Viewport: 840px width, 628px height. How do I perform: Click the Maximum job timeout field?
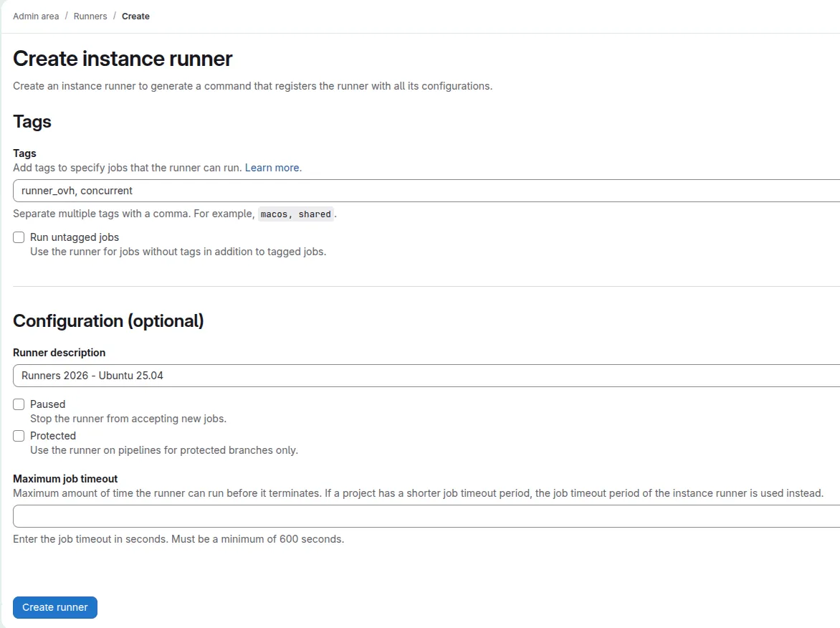[x=426, y=517]
